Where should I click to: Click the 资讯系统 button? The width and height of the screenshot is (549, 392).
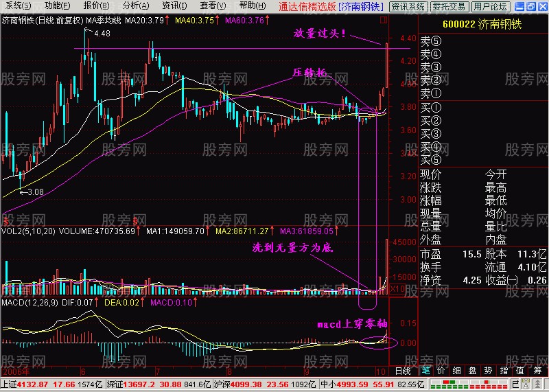408,6
